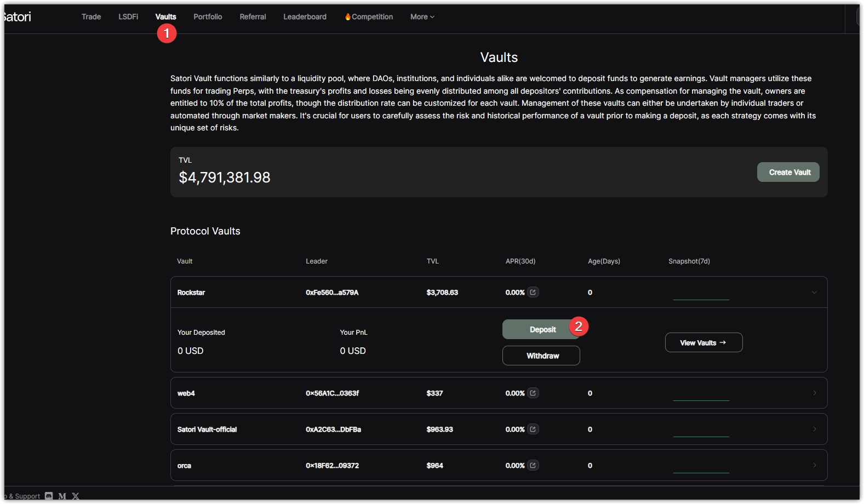This screenshot has width=864, height=504.
Task: Go to the Trade tab
Action: [x=91, y=17]
